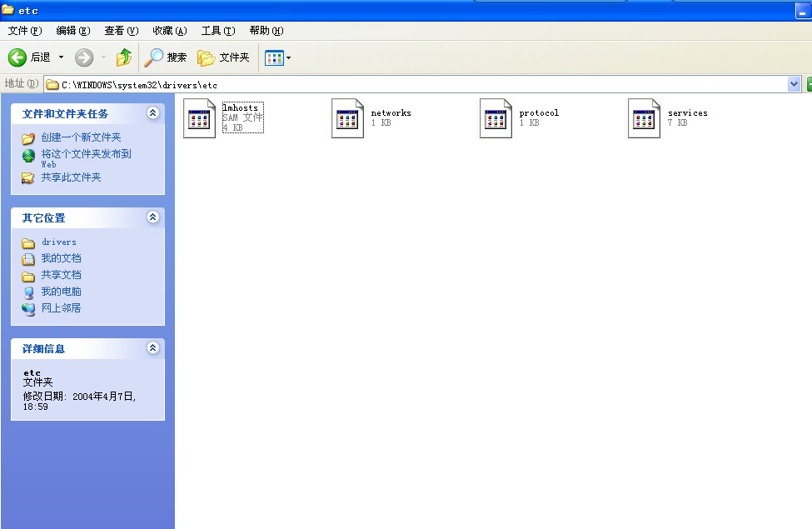The width and height of the screenshot is (812, 529).
Task: Go to the drivers folder link
Action: click(x=59, y=242)
